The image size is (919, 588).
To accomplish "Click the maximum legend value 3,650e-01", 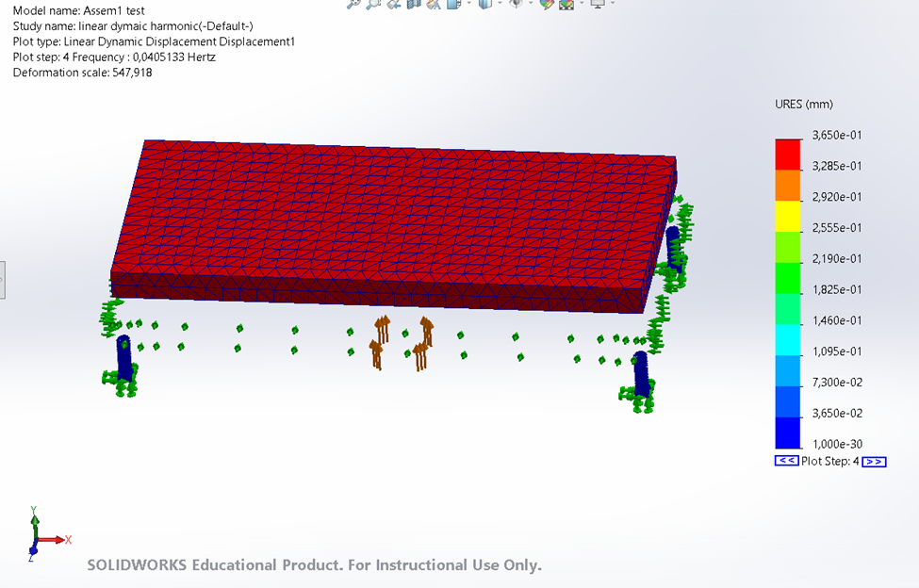I will pos(837,136).
